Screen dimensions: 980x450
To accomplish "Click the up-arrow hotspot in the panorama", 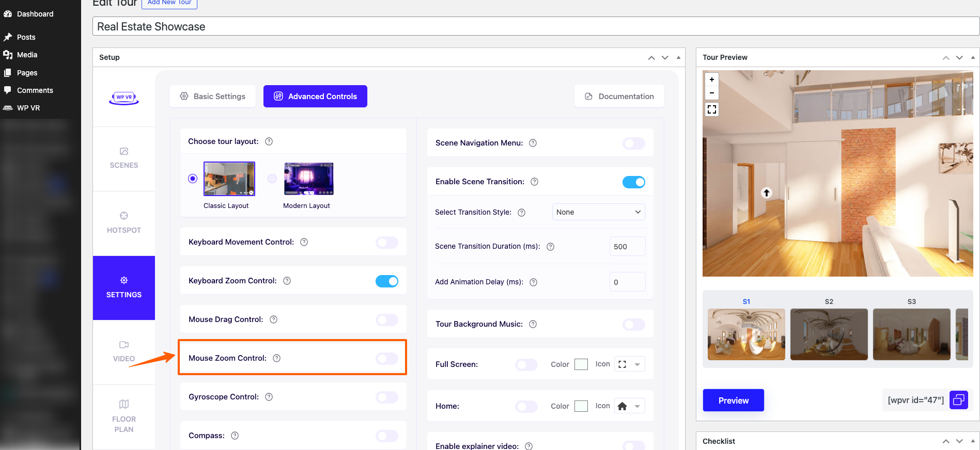I will (767, 192).
